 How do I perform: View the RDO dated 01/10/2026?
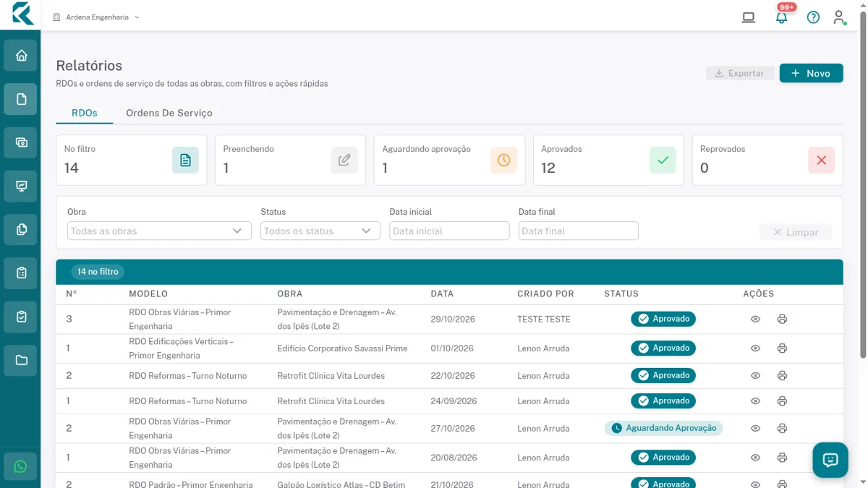click(755, 348)
